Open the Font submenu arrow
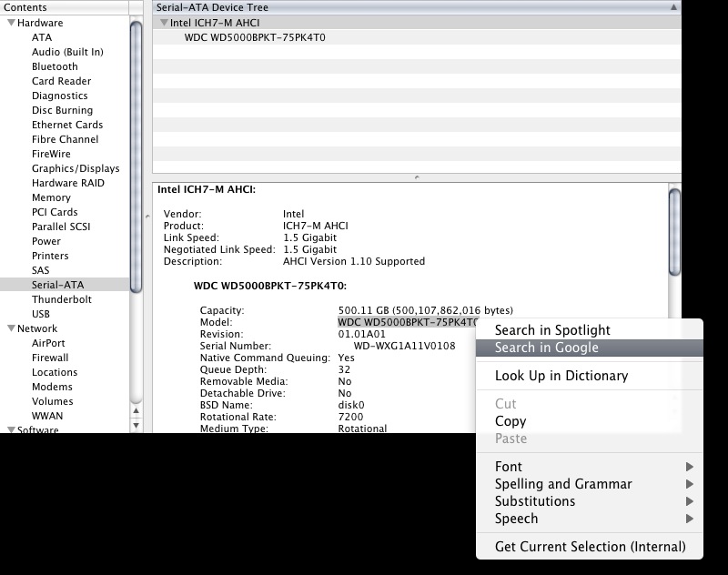Screen dimensions: 728x575 [690, 467]
